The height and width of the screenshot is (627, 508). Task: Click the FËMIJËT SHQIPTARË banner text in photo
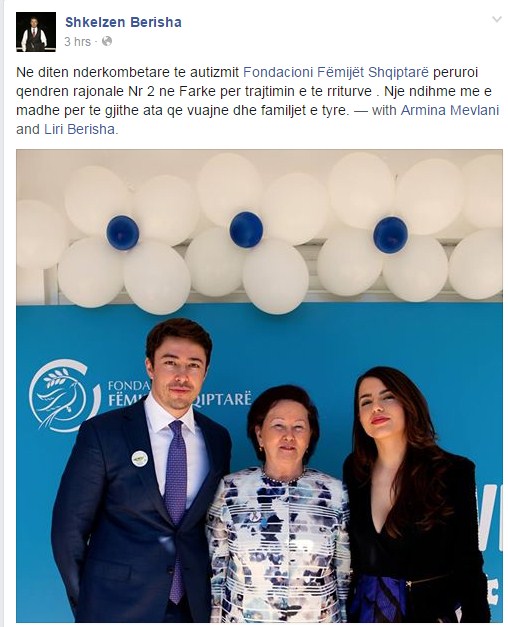180,399
